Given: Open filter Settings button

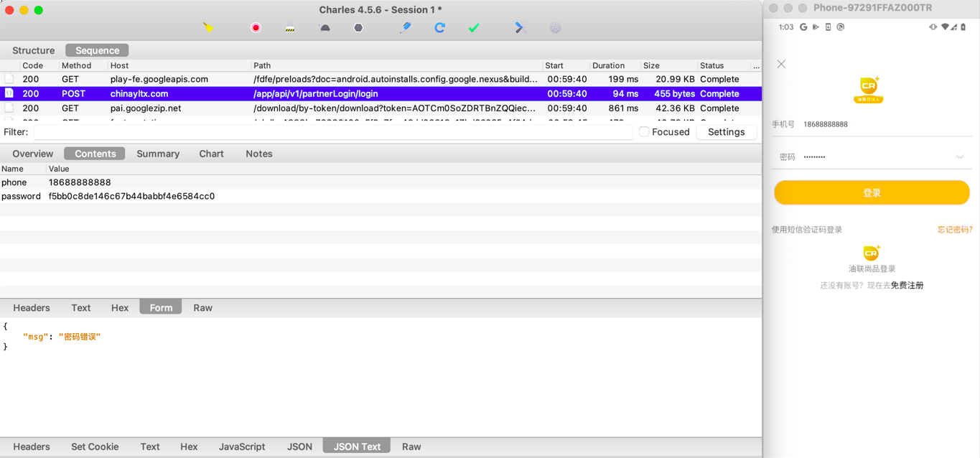Looking at the screenshot, I should click(x=727, y=132).
